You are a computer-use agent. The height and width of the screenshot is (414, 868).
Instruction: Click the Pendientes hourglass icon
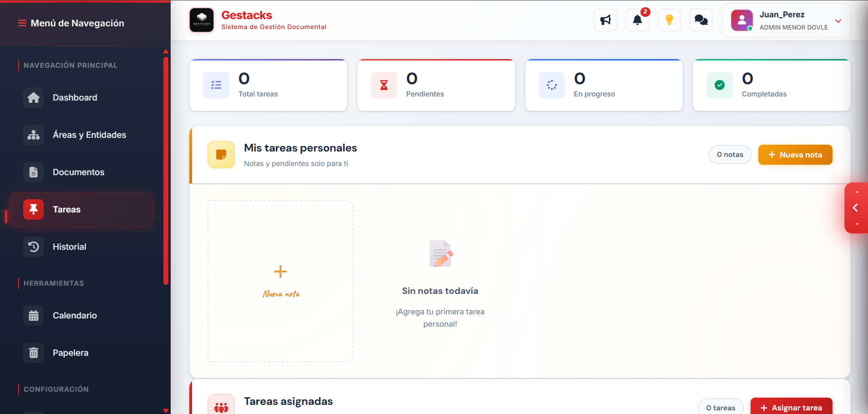tap(384, 85)
